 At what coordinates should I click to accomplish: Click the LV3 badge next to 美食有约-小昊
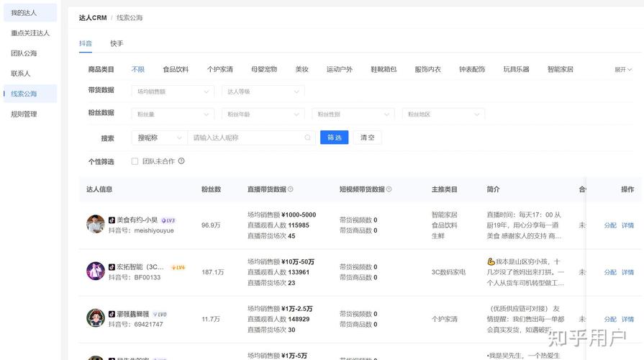[x=168, y=220]
